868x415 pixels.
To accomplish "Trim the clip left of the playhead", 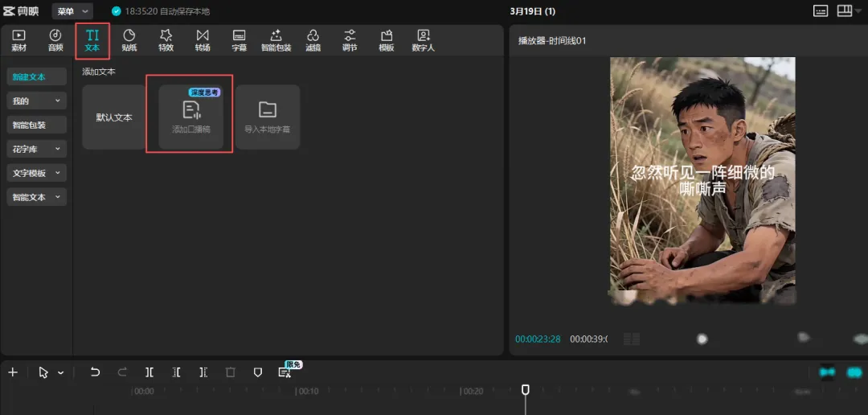I will click(x=177, y=372).
